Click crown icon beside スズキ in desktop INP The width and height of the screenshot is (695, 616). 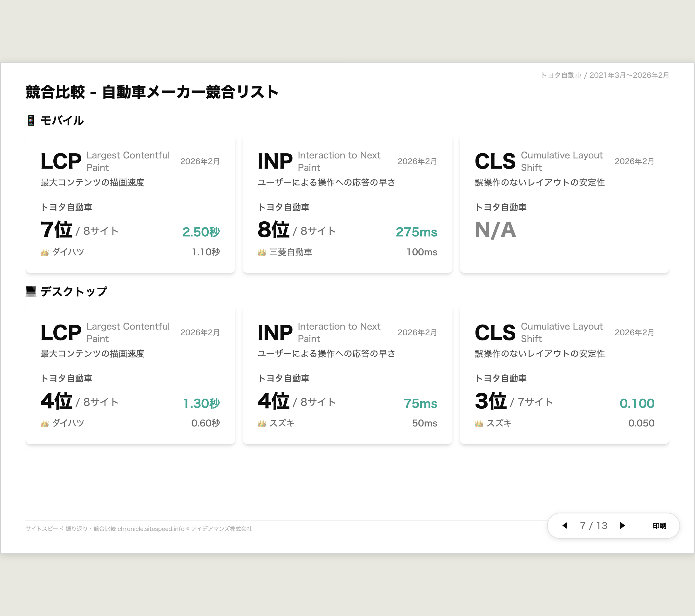click(x=261, y=424)
